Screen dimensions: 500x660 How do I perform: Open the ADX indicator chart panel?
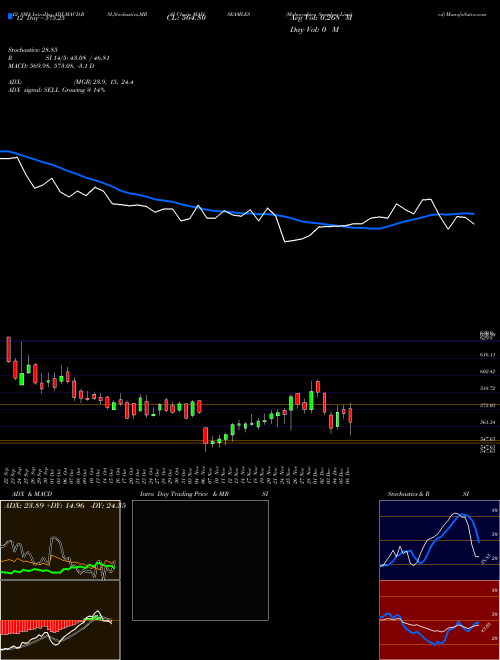tap(60, 540)
